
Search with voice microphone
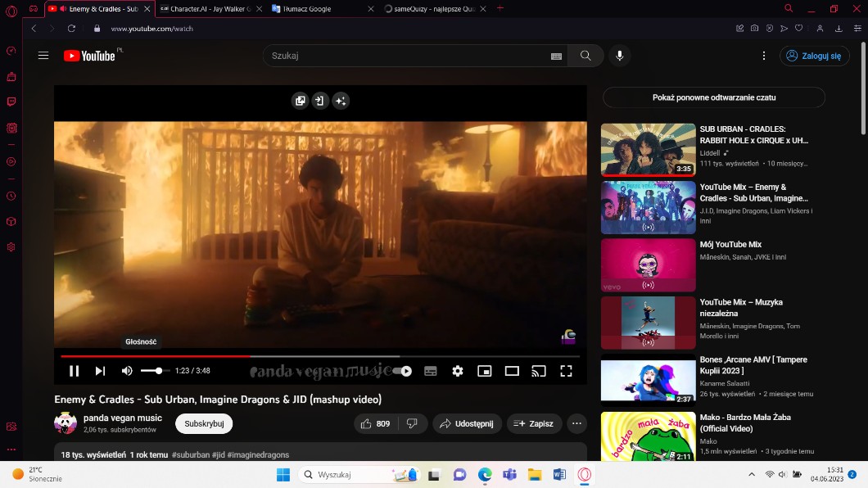(x=619, y=56)
